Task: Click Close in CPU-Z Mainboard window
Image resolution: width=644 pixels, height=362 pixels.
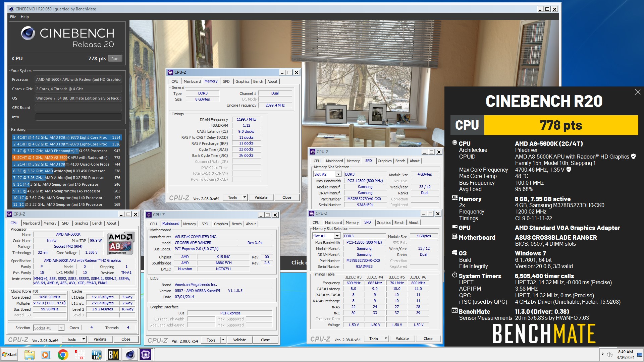Action: coord(265,340)
